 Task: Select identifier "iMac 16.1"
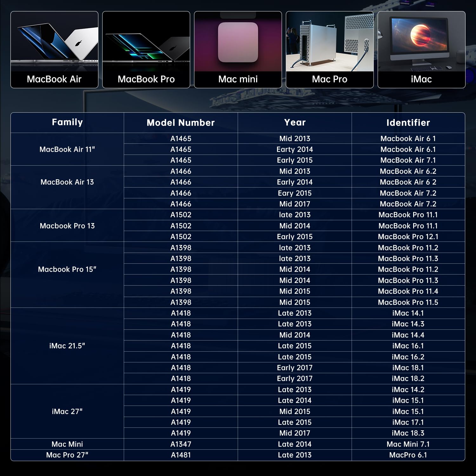408,346
